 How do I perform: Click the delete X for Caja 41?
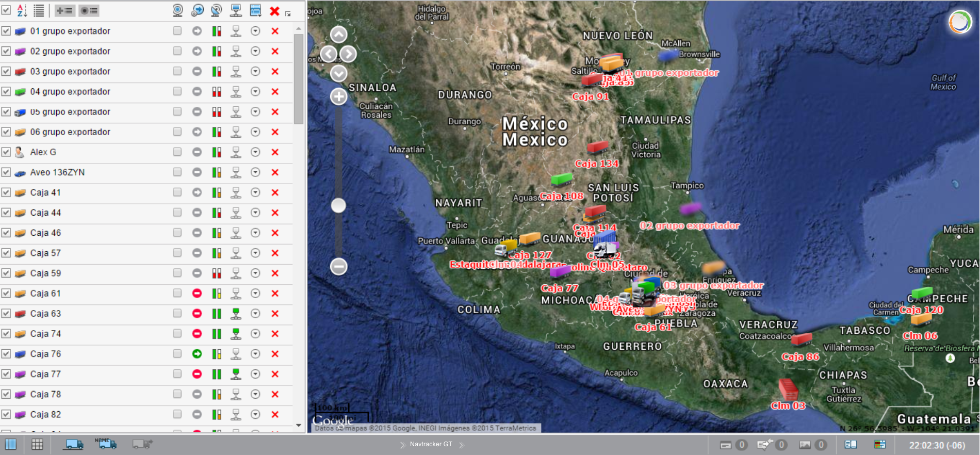pyautogui.click(x=275, y=192)
